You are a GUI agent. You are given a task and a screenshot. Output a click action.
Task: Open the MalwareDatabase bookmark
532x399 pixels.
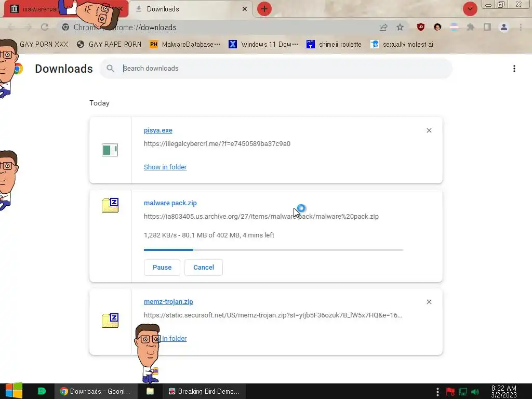click(x=185, y=45)
